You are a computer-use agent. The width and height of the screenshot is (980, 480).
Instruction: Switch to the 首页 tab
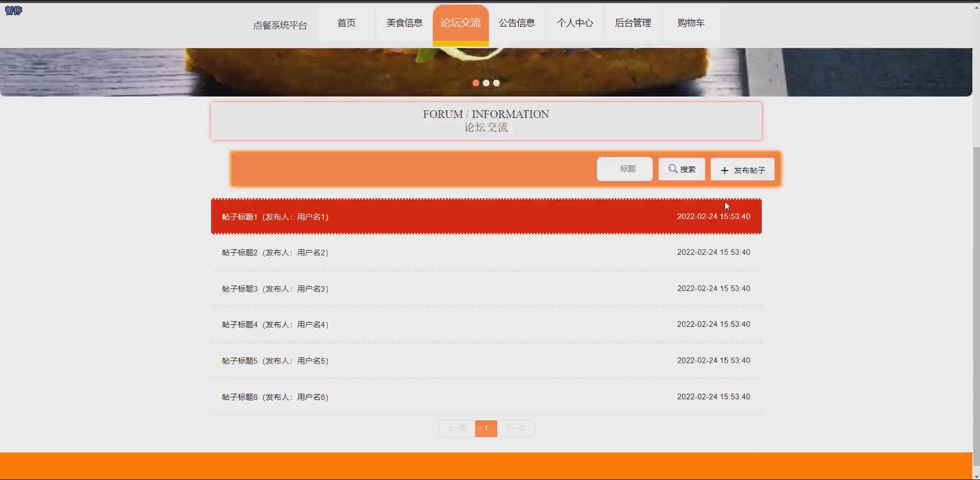pos(347,23)
